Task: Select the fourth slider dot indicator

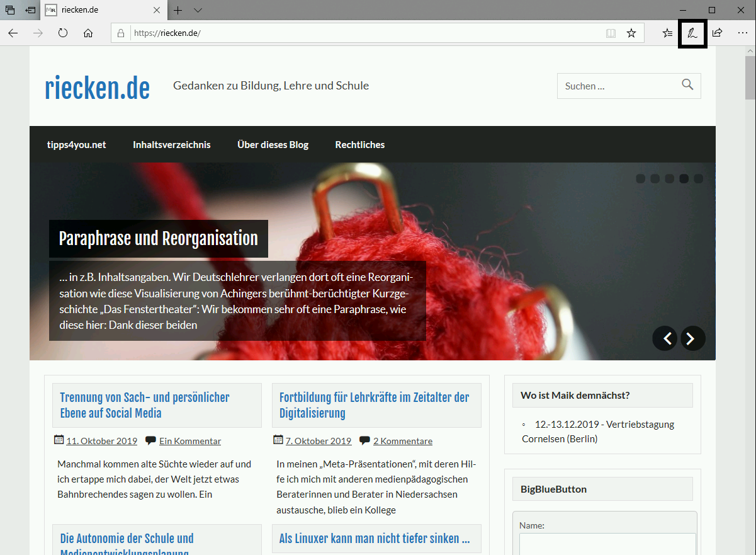Action: tap(684, 179)
